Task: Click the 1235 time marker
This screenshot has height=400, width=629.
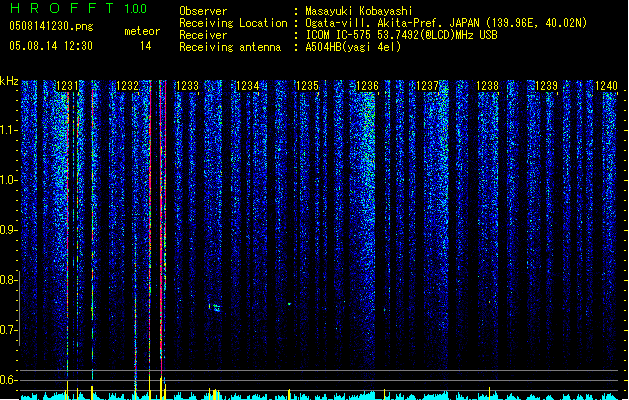Action: pyautogui.click(x=307, y=86)
